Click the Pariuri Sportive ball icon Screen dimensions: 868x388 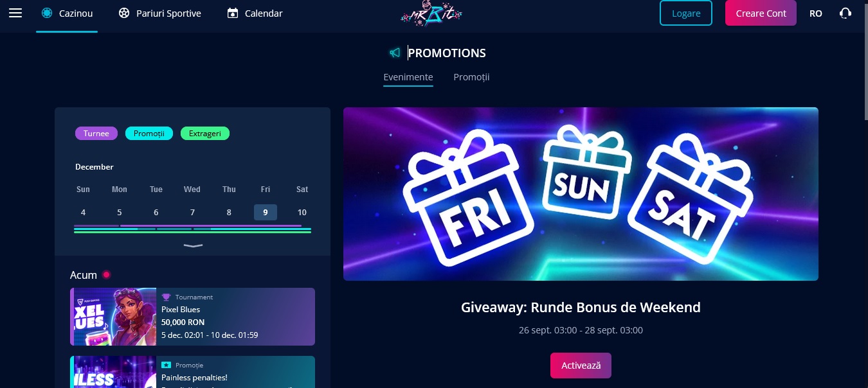click(x=124, y=13)
